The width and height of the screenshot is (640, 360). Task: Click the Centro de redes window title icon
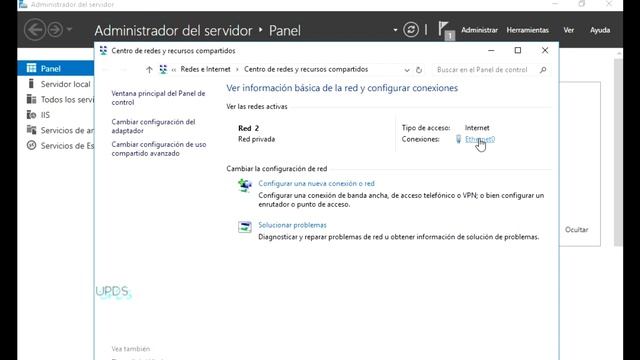(x=103, y=51)
